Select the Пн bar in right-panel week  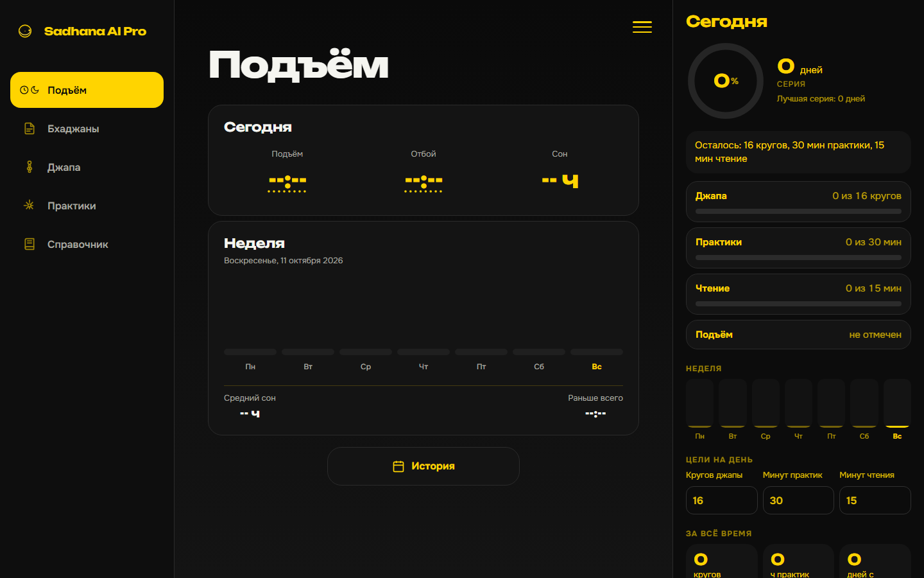(x=699, y=403)
